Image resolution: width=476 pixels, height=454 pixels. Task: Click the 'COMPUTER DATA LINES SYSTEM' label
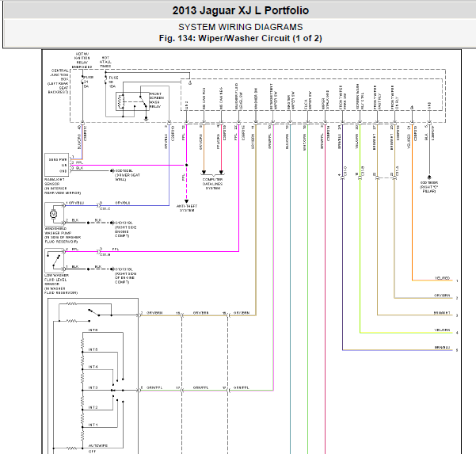click(212, 184)
